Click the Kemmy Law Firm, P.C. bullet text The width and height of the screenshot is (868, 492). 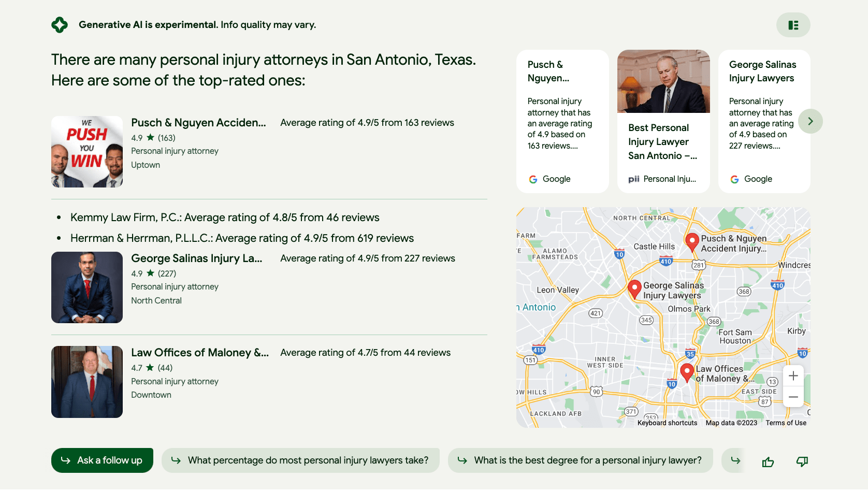225,218
